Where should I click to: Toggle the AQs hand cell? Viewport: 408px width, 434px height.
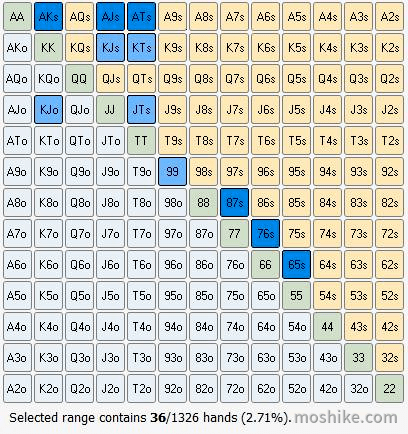click(x=79, y=17)
